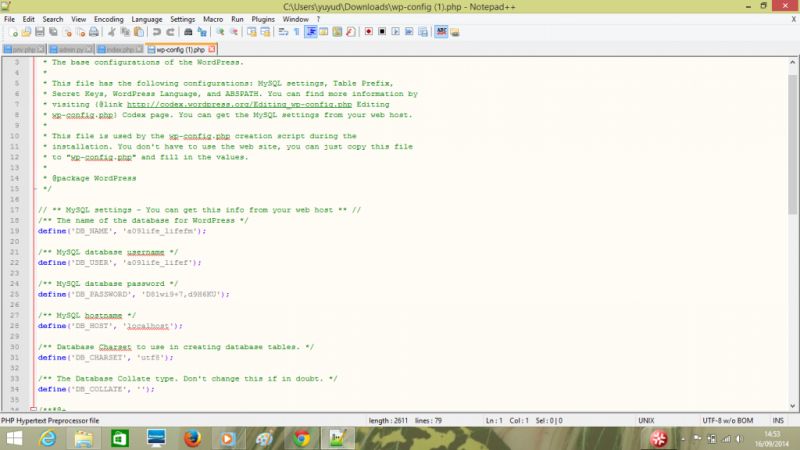Close the index.php tab with its X

(139, 49)
